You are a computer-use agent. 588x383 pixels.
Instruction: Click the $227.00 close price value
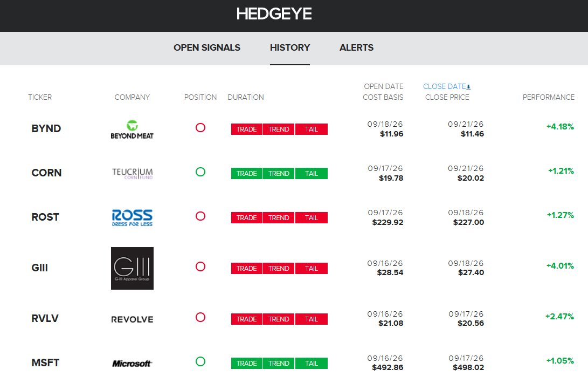coord(469,222)
